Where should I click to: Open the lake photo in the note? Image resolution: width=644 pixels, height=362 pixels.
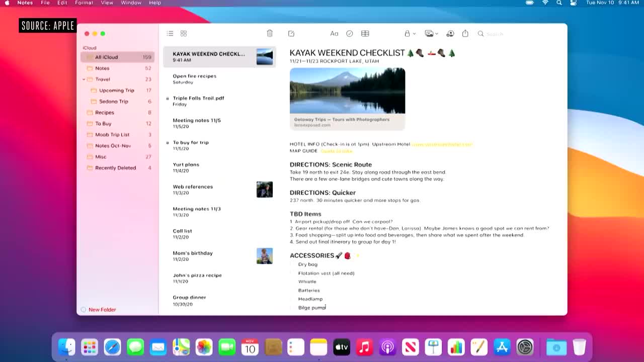click(x=347, y=91)
